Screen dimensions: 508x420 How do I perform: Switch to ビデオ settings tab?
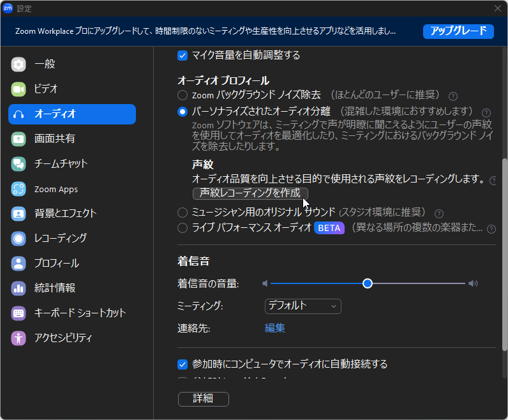(72, 89)
